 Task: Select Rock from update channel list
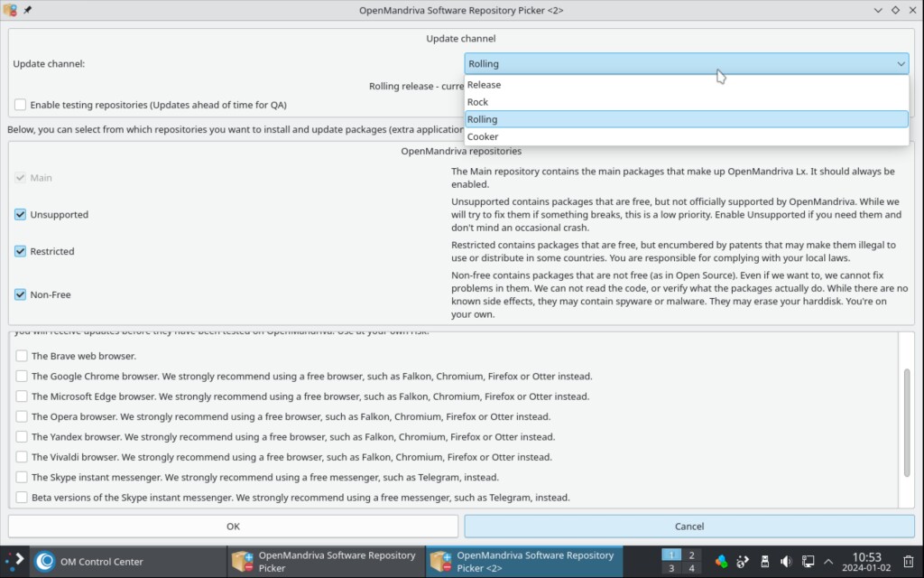pyautogui.click(x=687, y=101)
